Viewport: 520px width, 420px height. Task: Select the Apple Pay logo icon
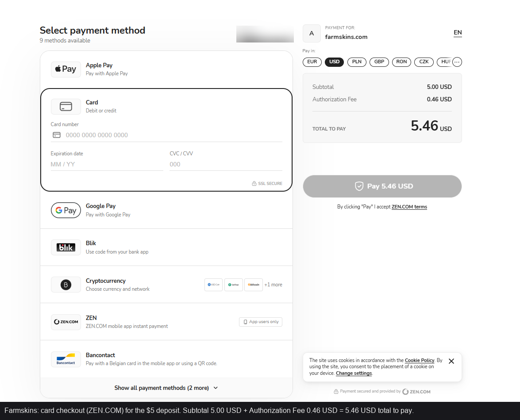pos(65,69)
